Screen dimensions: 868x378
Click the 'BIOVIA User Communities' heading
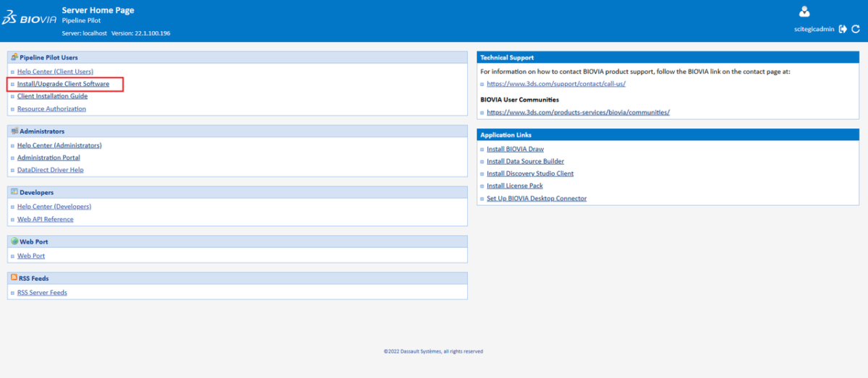pos(519,100)
